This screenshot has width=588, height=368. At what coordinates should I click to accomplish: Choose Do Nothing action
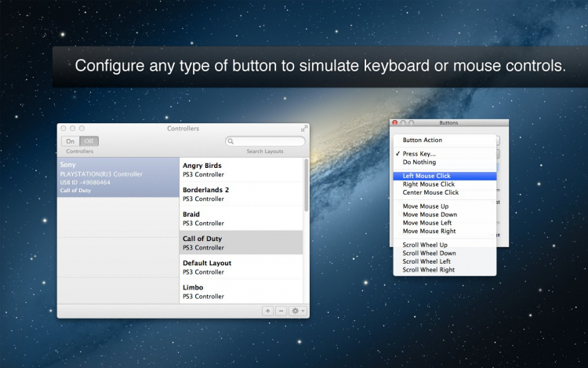pos(445,162)
